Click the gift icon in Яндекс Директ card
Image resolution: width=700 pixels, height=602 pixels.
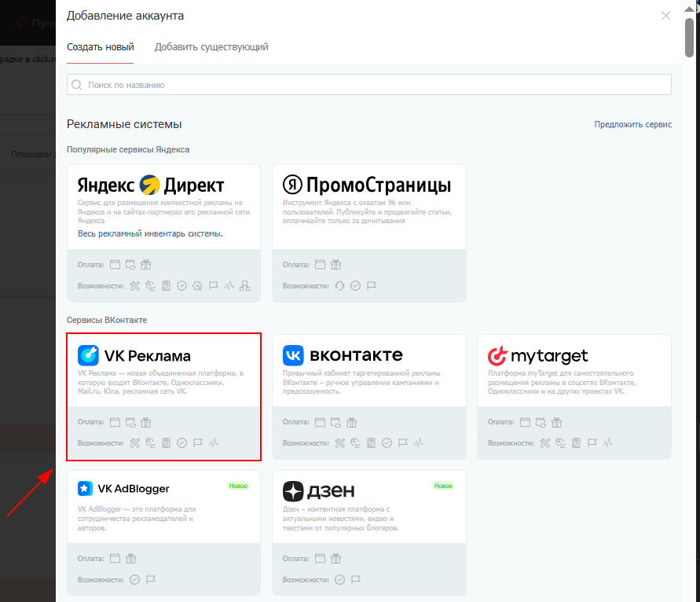click(x=146, y=264)
